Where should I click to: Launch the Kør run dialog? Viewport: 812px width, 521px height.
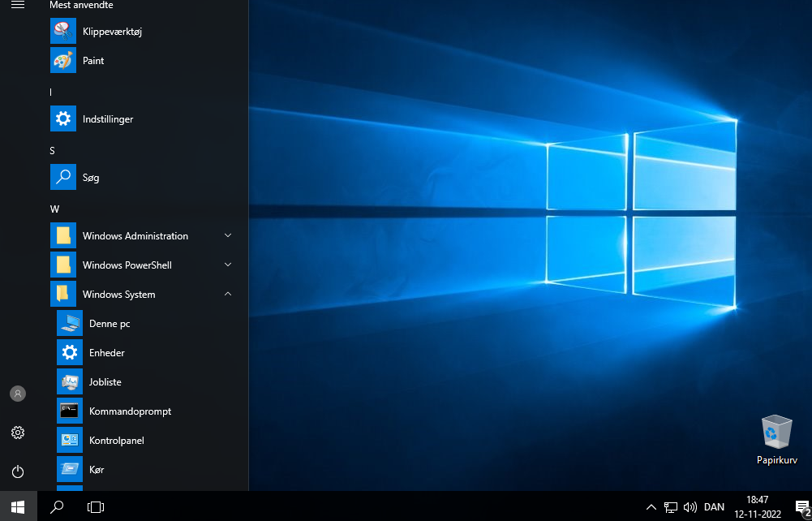(96, 470)
